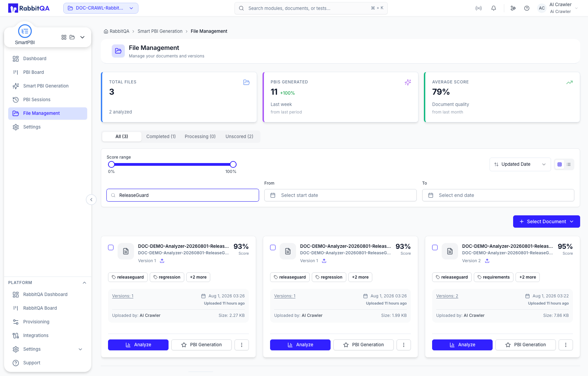
Task: Open the help question mark icon
Action: point(527,8)
